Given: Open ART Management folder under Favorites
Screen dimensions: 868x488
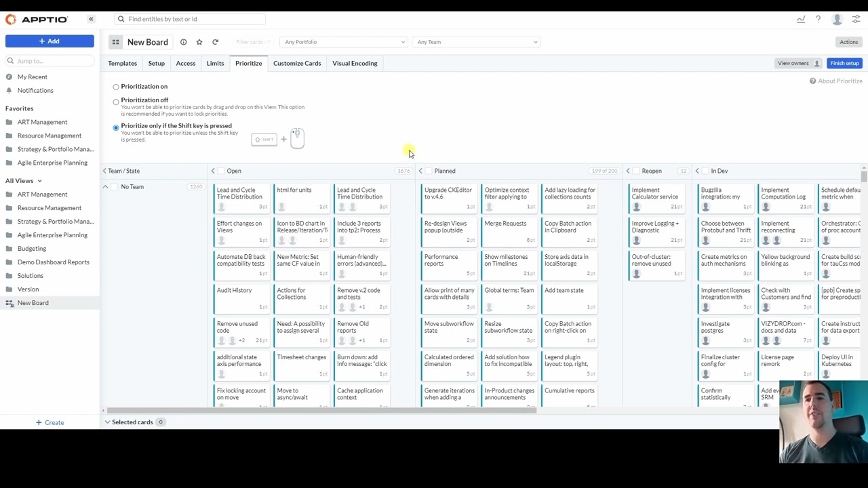Looking at the screenshot, I should (x=42, y=122).
